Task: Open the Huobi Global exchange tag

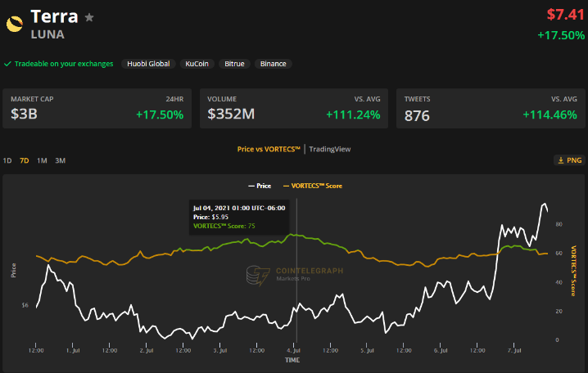Action: [x=148, y=64]
